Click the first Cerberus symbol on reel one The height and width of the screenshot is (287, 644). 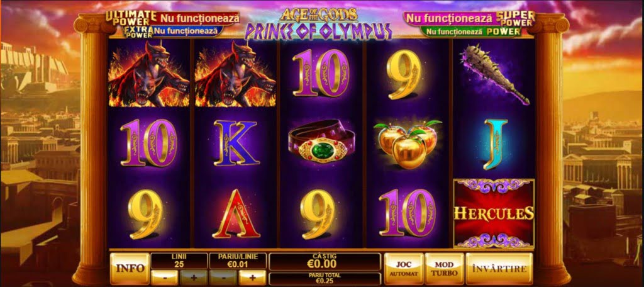point(148,74)
